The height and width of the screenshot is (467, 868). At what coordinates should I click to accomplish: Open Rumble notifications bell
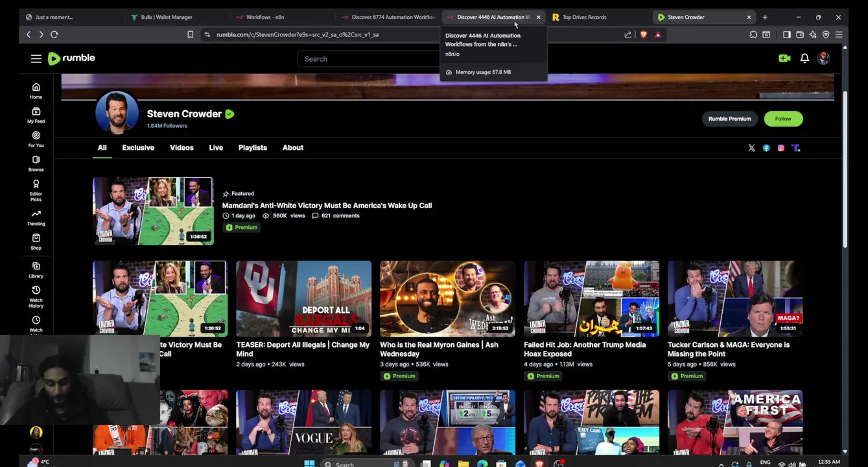[804, 58]
